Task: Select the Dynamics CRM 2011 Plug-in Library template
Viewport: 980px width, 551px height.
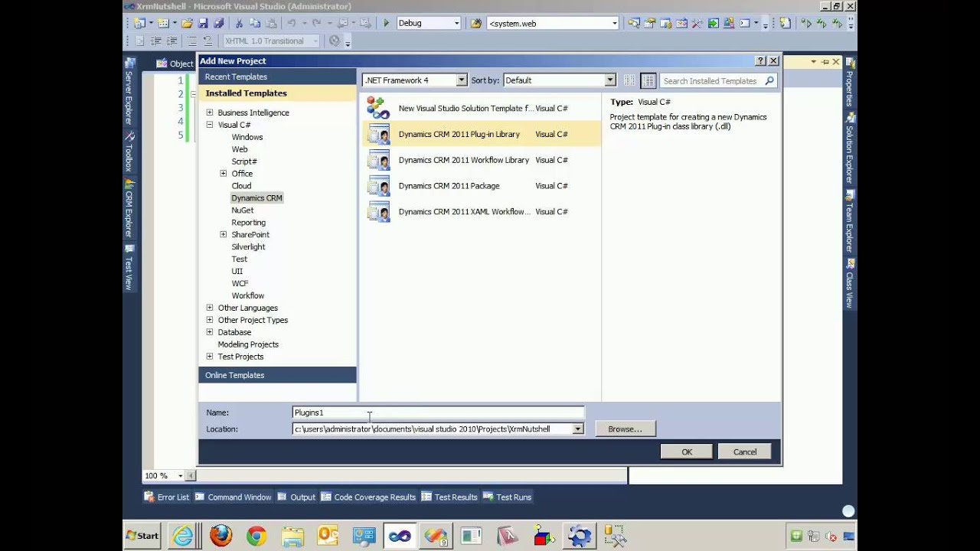Action: click(481, 134)
